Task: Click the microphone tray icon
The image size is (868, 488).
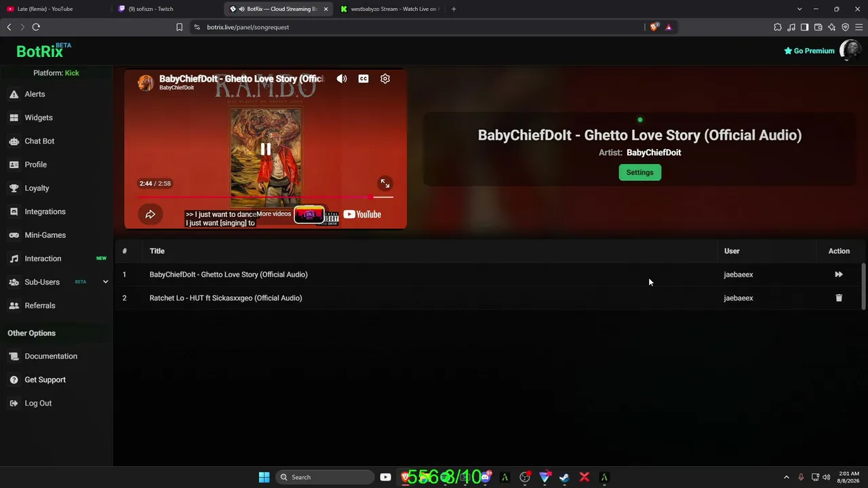Action: (x=801, y=477)
